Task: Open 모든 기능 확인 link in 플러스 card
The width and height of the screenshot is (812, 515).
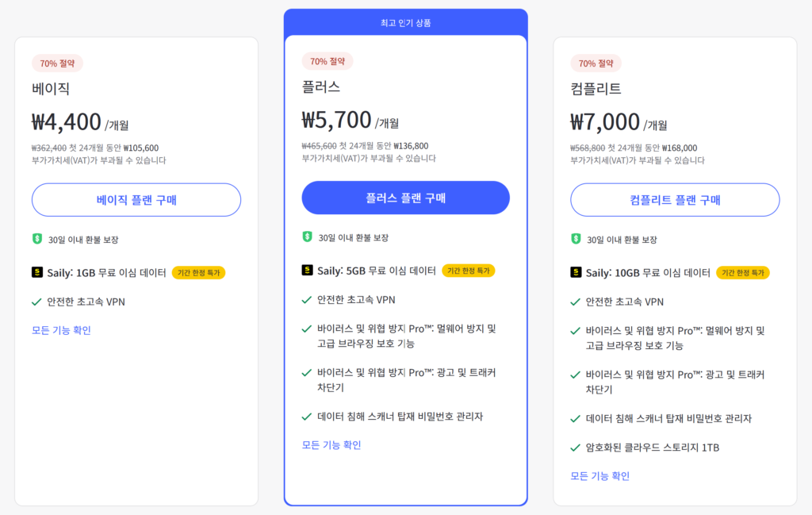Action: 331,445
